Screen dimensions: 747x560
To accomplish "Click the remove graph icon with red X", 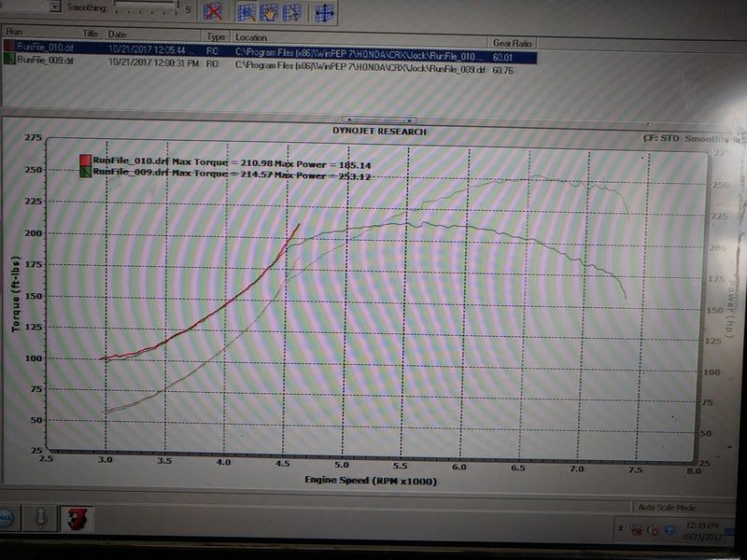I will pyautogui.click(x=213, y=11).
